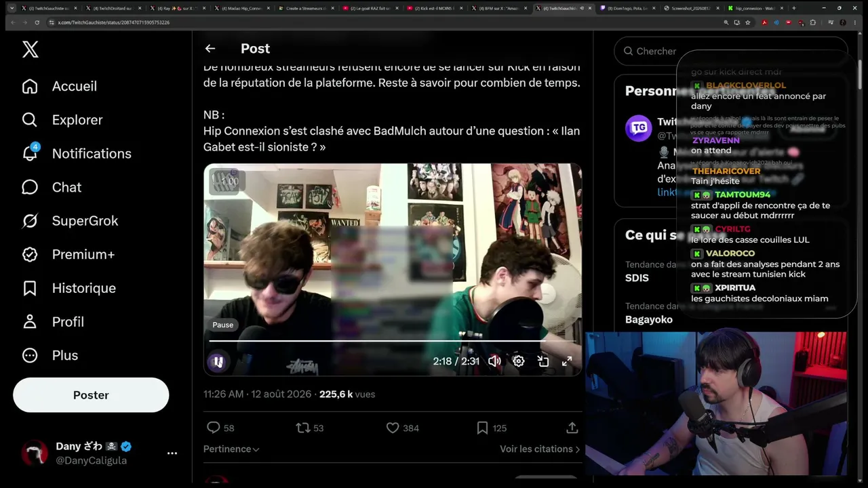
Task: Switch to the Dom1ngo Twitch tab
Action: tap(627, 8)
